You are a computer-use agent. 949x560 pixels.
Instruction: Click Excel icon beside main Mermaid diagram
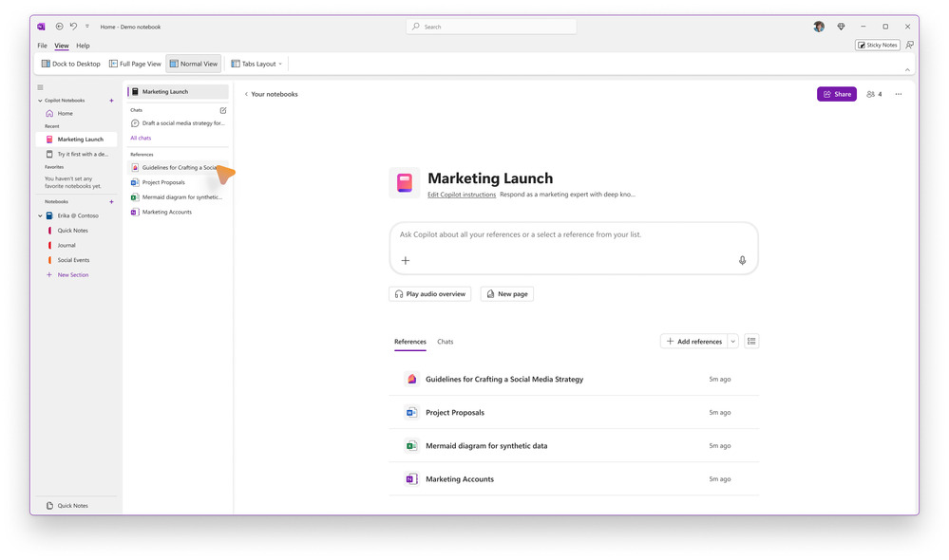411,446
